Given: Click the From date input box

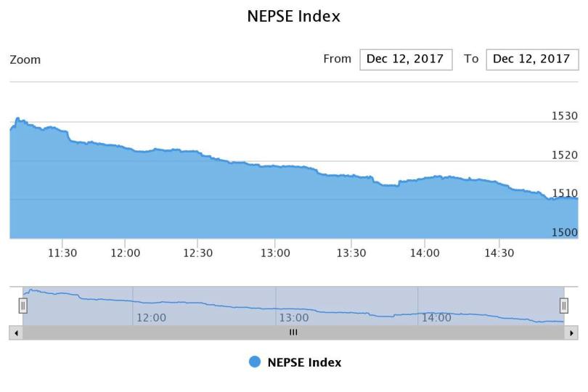Looking at the screenshot, I should (x=406, y=60).
